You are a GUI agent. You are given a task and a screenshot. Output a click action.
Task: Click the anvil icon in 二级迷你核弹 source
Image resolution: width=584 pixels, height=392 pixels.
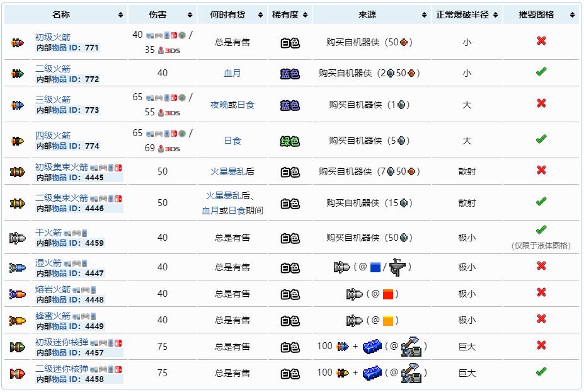coord(411,373)
